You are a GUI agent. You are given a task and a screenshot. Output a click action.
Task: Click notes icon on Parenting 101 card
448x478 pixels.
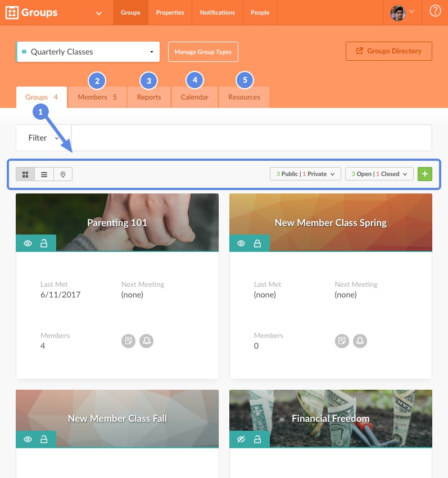(x=128, y=341)
